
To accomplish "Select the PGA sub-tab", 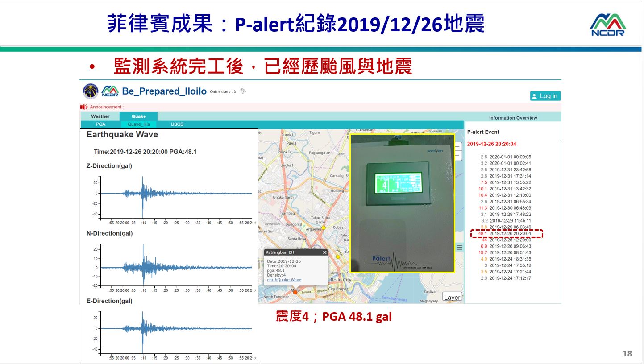I will (100, 124).
